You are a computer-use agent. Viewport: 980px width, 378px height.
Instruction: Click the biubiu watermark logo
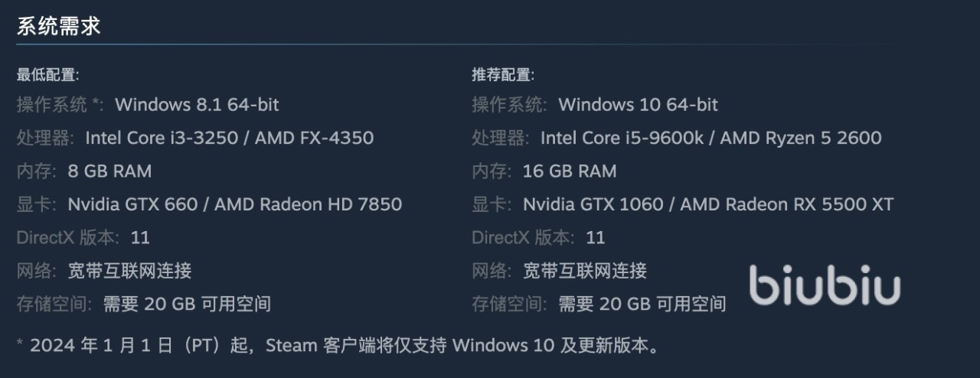pos(825,285)
